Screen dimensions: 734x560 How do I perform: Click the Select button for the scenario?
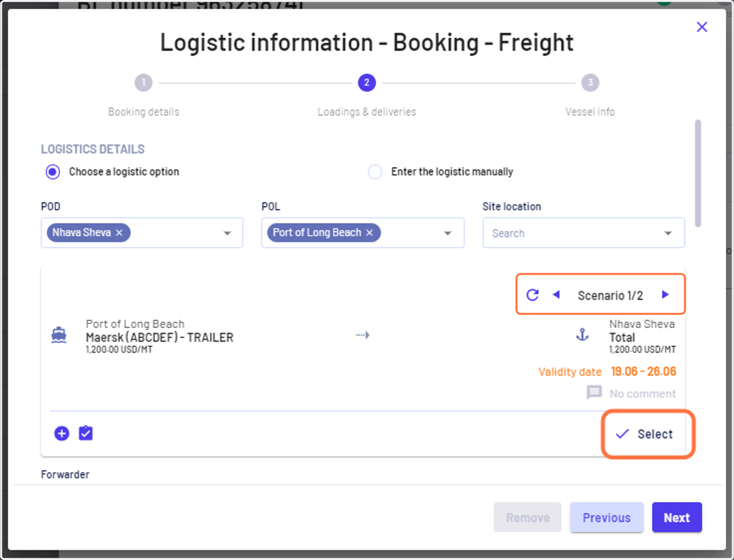tap(645, 434)
